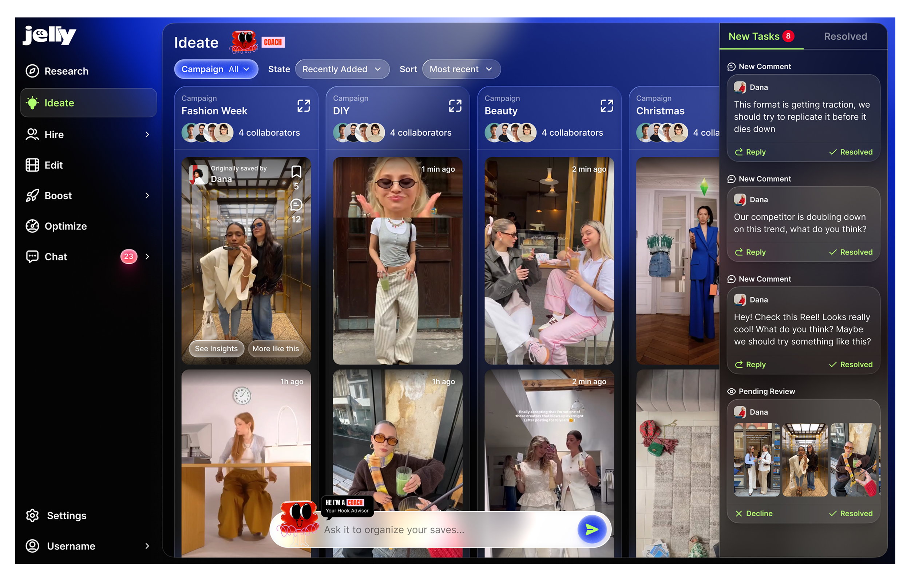Click the green send arrow button
The image size is (911, 588).
(x=591, y=529)
